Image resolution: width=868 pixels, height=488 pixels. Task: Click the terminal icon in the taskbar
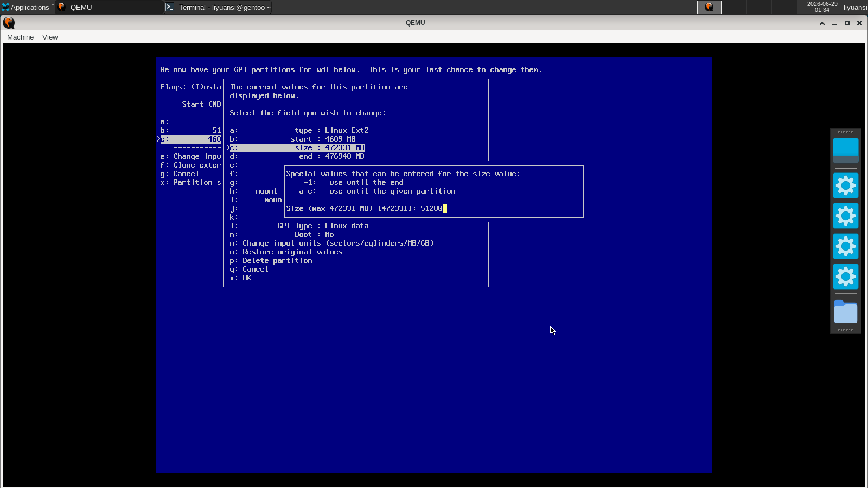pos(170,7)
